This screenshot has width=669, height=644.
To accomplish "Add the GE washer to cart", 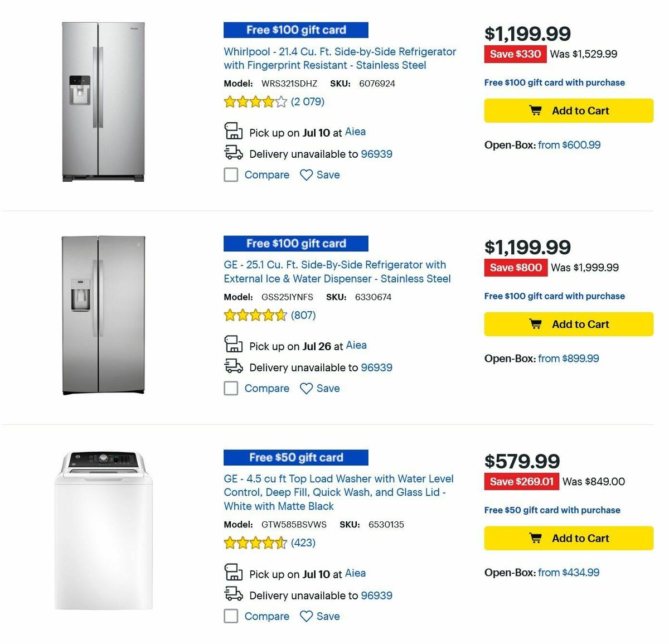I will [x=568, y=538].
